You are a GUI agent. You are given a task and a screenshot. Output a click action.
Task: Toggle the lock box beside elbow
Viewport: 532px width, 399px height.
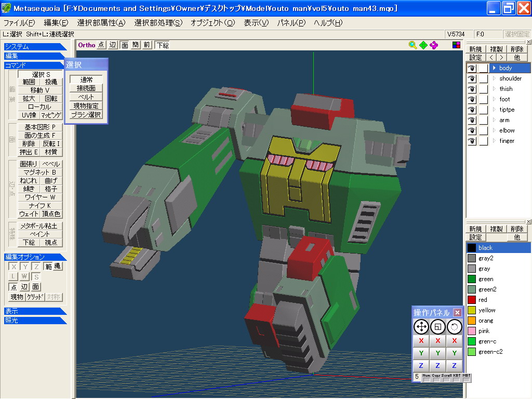coord(484,130)
